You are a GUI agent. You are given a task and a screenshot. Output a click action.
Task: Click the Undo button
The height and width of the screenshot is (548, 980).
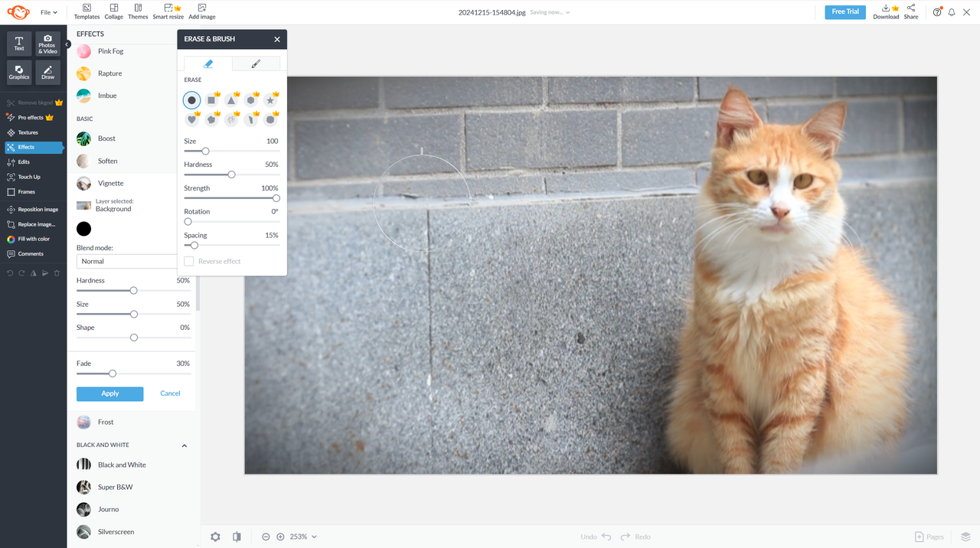coord(596,537)
